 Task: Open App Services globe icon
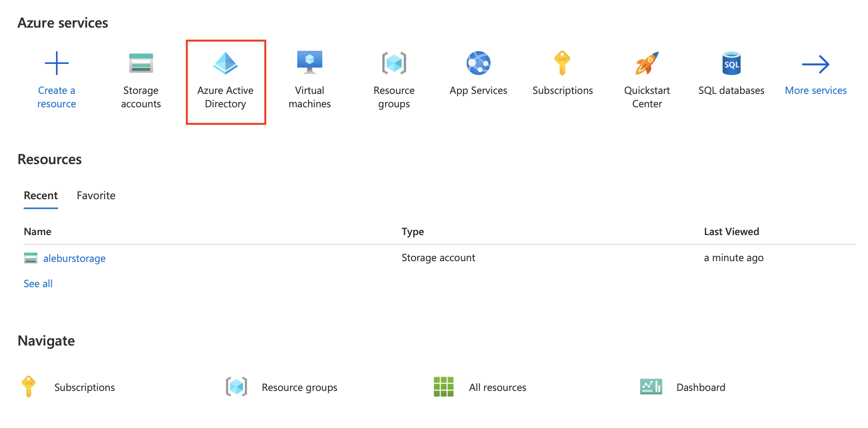[478, 63]
